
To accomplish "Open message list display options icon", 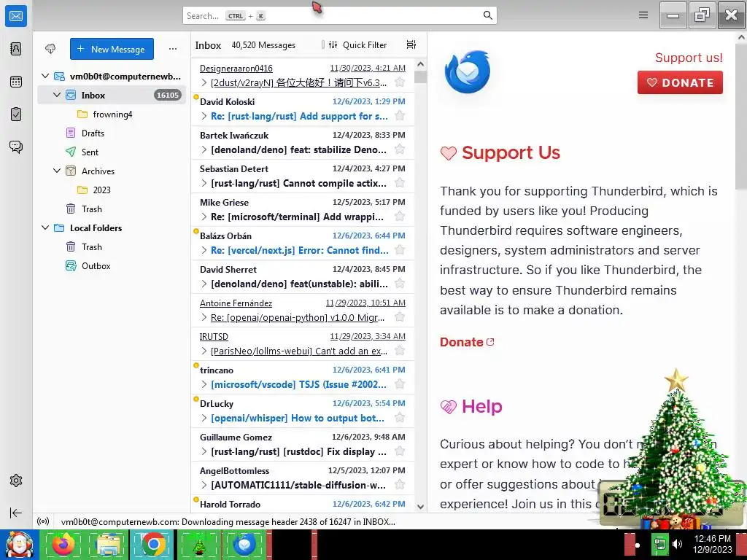I will [411, 44].
